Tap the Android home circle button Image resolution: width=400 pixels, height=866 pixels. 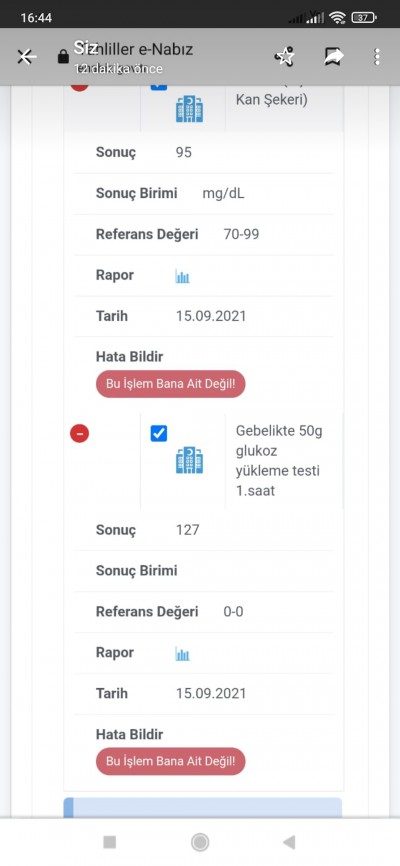point(200,842)
